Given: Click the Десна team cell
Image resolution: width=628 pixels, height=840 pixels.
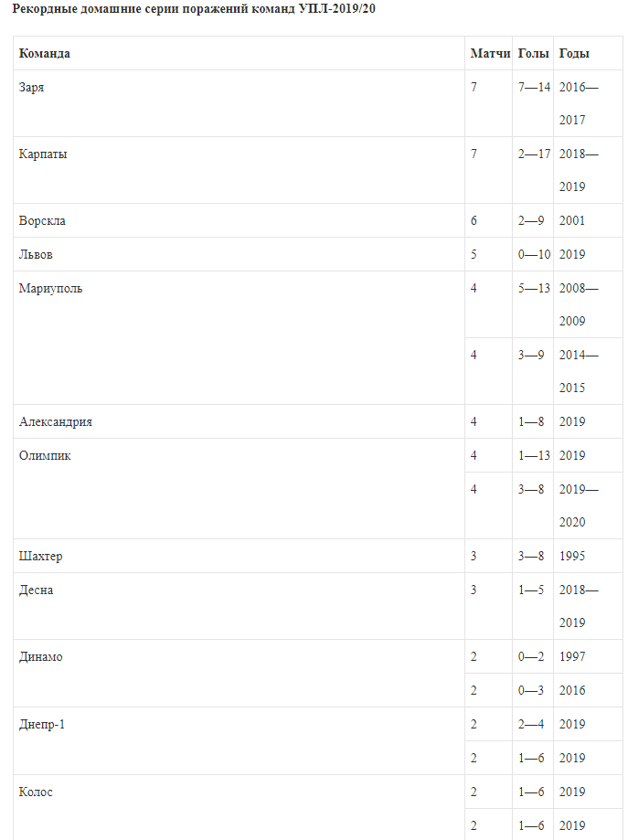Looking at the screenshot, I should 36,590.
